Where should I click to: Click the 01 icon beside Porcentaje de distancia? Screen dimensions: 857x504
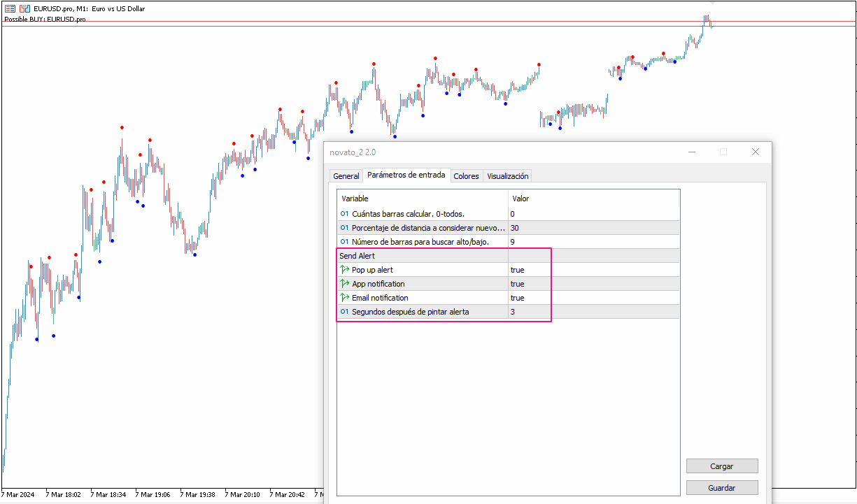(343, 227)
